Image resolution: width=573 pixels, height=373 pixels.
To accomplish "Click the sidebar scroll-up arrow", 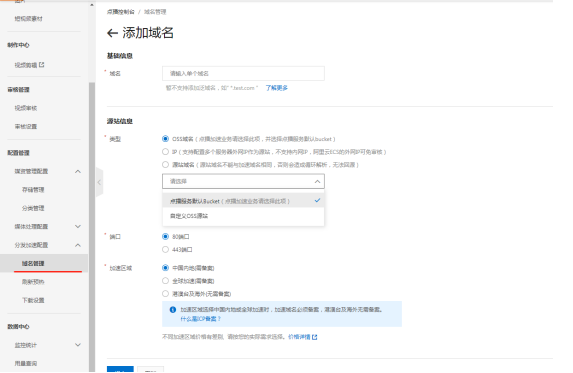I will [92, 5].
